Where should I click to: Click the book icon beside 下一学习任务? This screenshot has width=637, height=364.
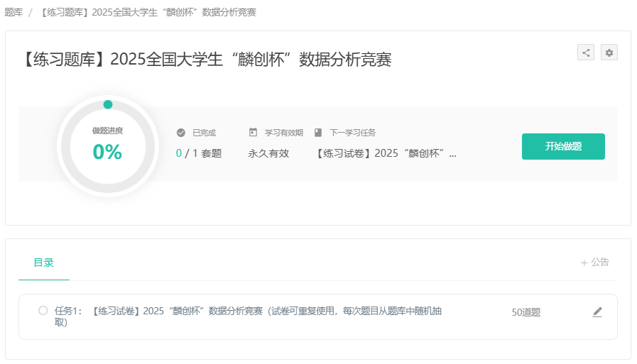click(318, 133)
